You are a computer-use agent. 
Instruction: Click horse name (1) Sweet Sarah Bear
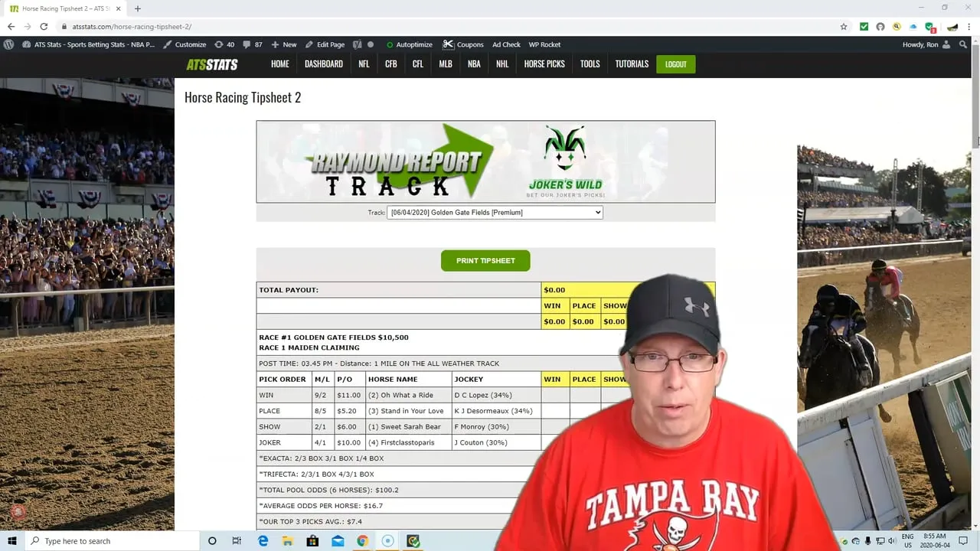pyautogui.click(x=404, y=427)
